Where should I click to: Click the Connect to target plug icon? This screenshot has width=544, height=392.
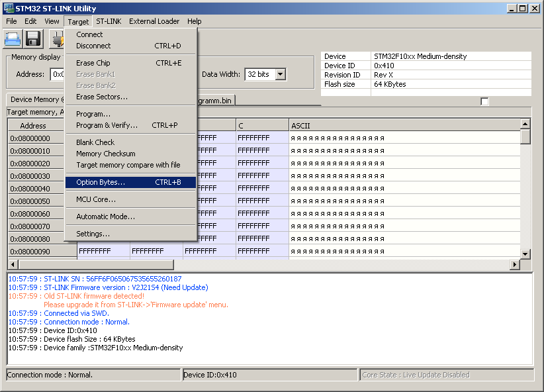pyautogui.click(x=58, y=39)
